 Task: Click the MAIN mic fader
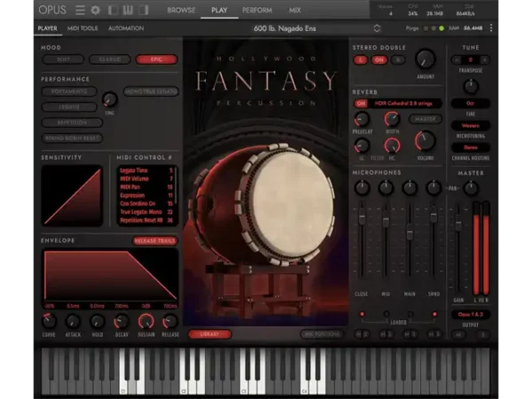(x=410, y=234)
